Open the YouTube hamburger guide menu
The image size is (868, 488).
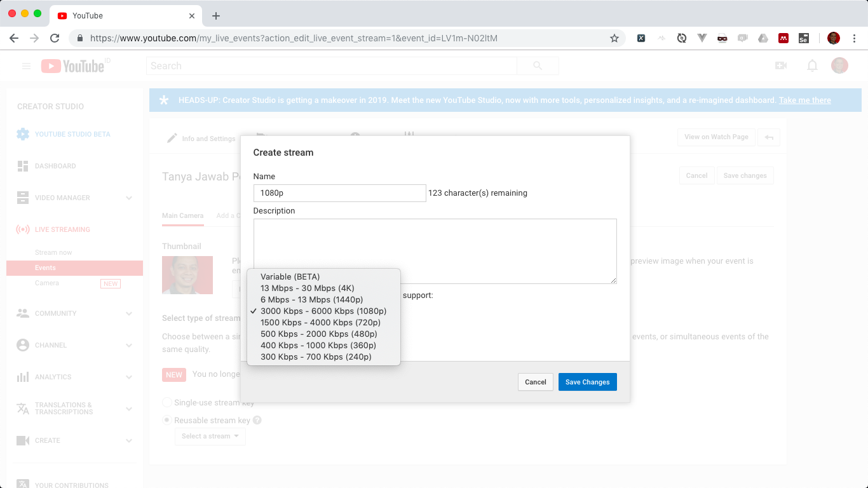click(26, 66)
